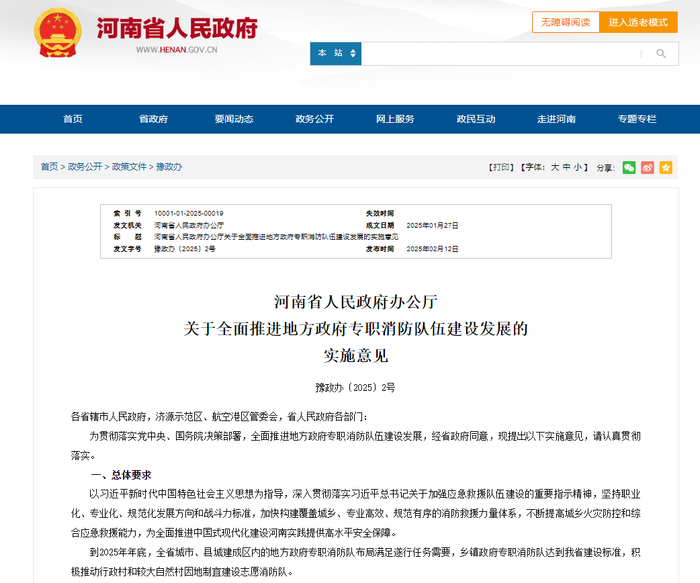Image resolution: width=700 pixels, height=583 pixels.
Task: Open the 政民互动 navigation item
Action: click(476, 119)
